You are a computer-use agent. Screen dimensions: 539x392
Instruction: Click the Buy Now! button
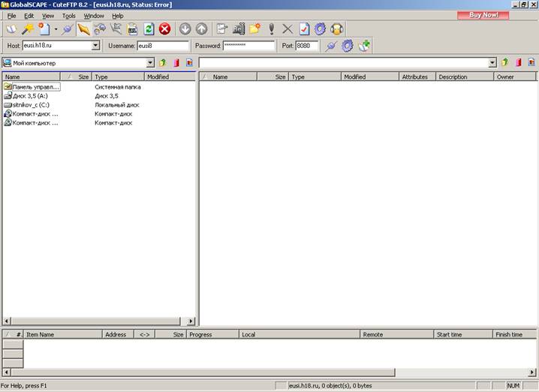pos(483,15)
